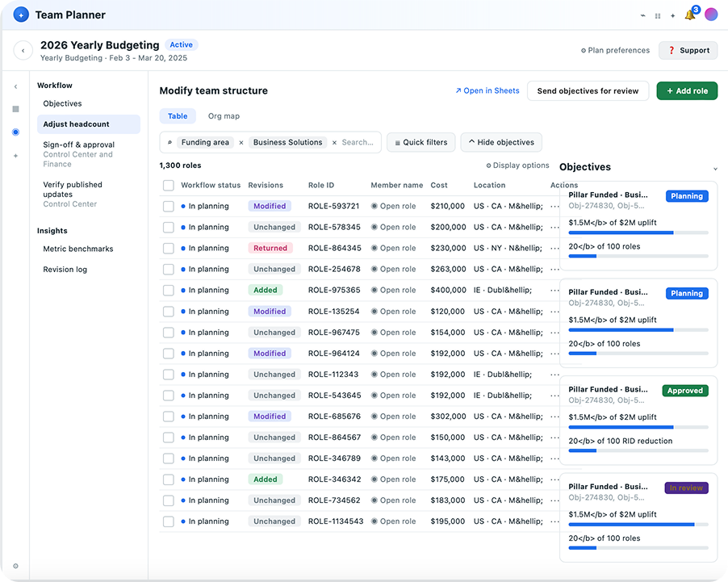The width and height of the screenshot is (728, 582).
Task: Open Verify published updates step
Action: (89, 195)
